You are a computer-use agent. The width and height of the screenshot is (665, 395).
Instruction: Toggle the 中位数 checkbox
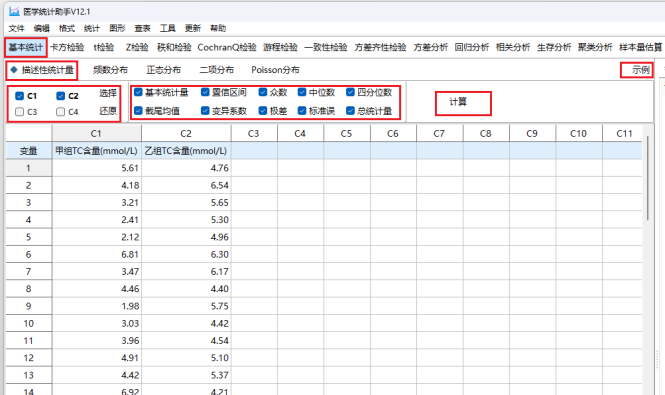(x=302, y=92)
